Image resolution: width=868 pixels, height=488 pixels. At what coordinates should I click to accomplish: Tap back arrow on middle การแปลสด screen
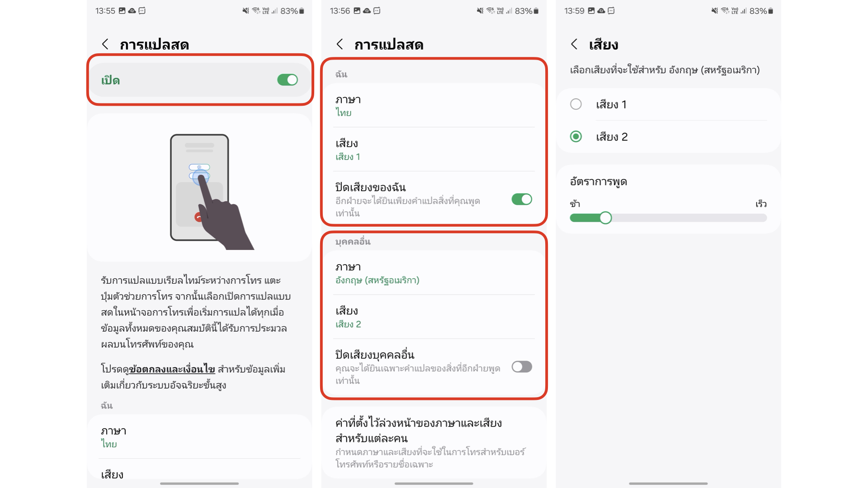pos(340,44)
